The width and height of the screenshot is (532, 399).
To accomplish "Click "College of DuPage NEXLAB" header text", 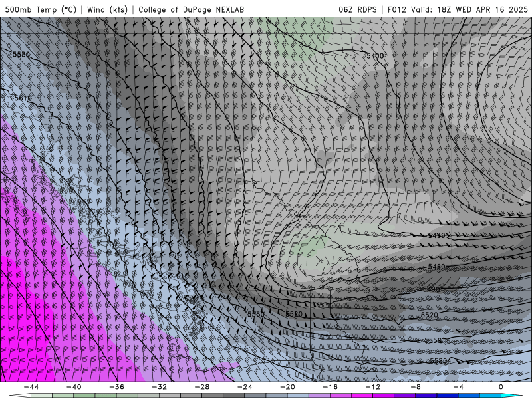I will 191,9.
